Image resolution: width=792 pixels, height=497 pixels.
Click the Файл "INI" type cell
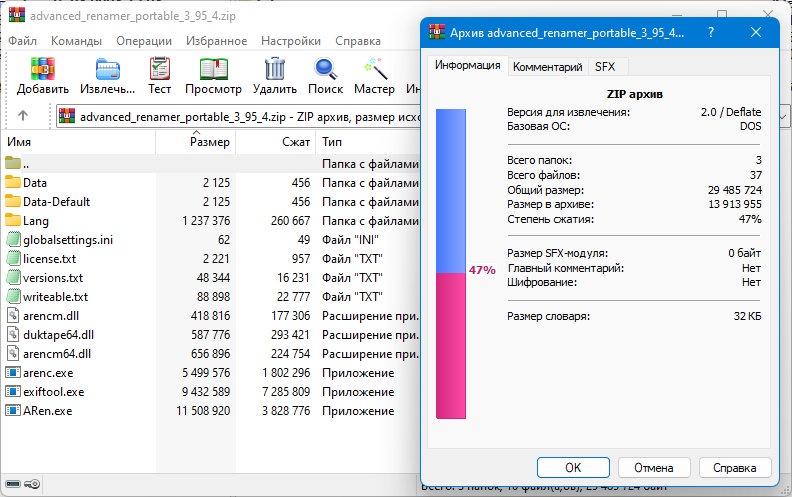[x=351, y=239]
